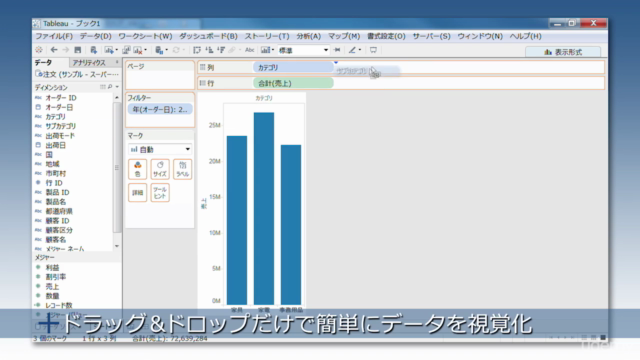Click the clear sheet icon

(x=138, y=50)
